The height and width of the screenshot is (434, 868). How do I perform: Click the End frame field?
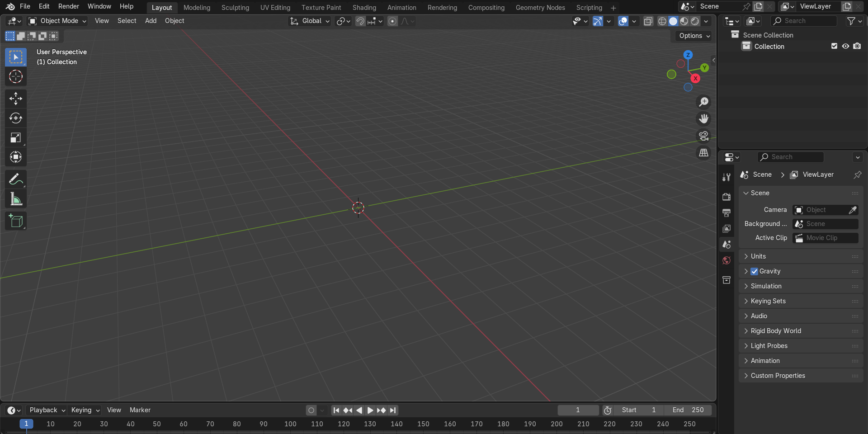[688, 410]
